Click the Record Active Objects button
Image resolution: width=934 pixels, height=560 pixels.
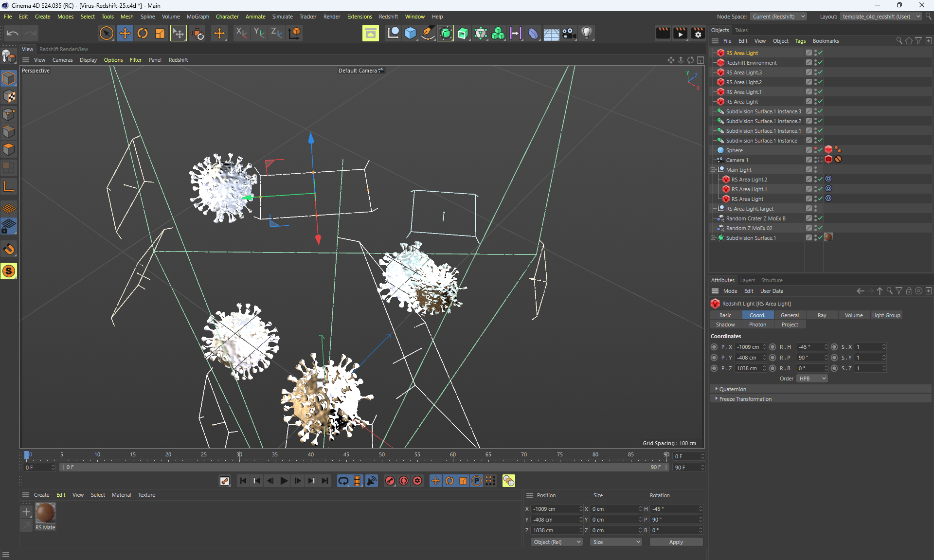pyautogui.click(x=390, y=481)
